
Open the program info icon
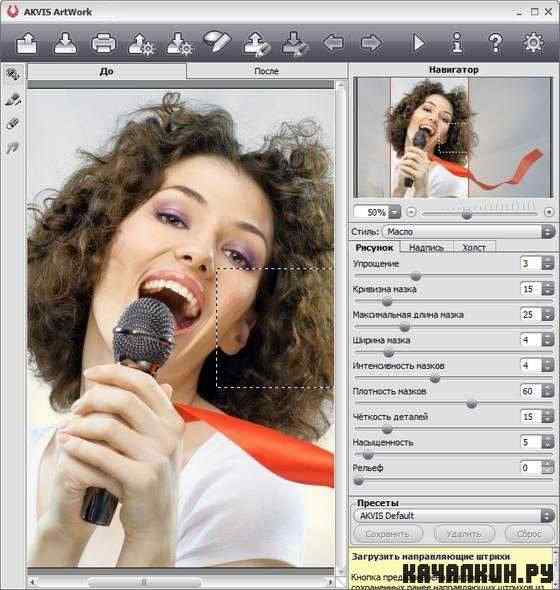(x=457, y=43)
